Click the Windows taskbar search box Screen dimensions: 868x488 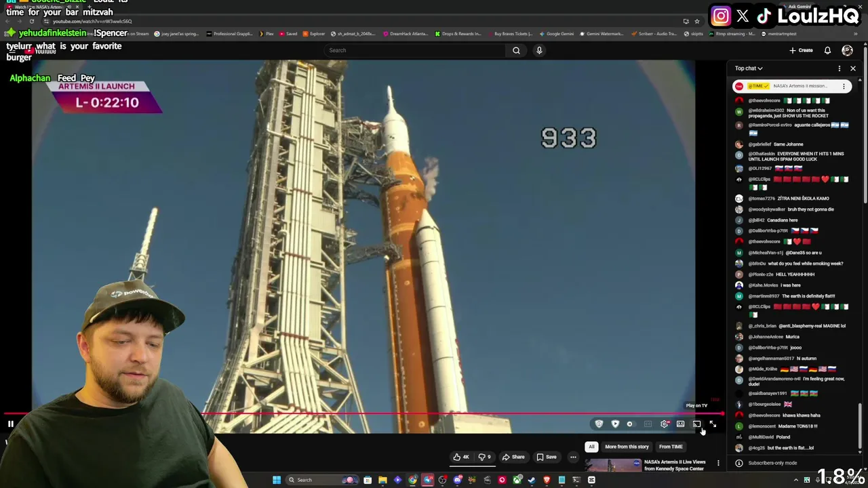tap(321, 480)
